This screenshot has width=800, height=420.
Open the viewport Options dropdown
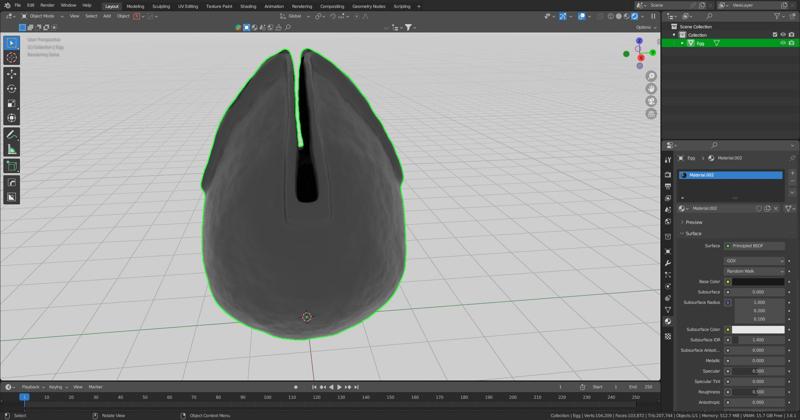[645, 28]
